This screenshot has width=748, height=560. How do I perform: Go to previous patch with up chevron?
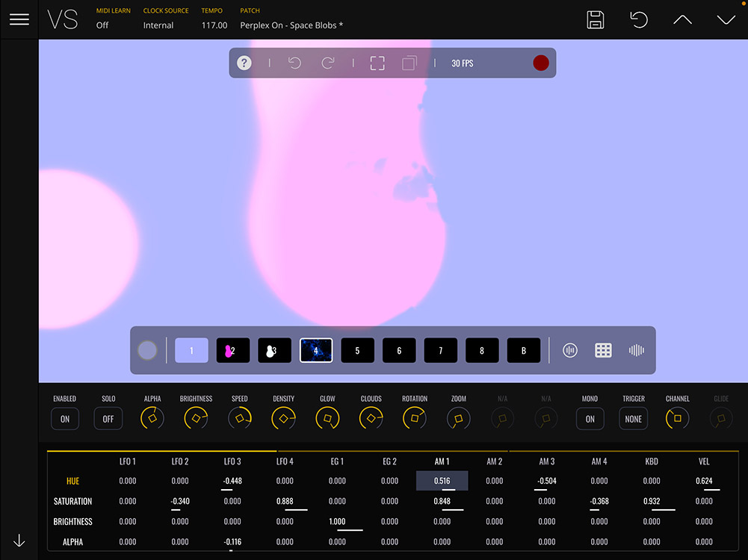682,20
